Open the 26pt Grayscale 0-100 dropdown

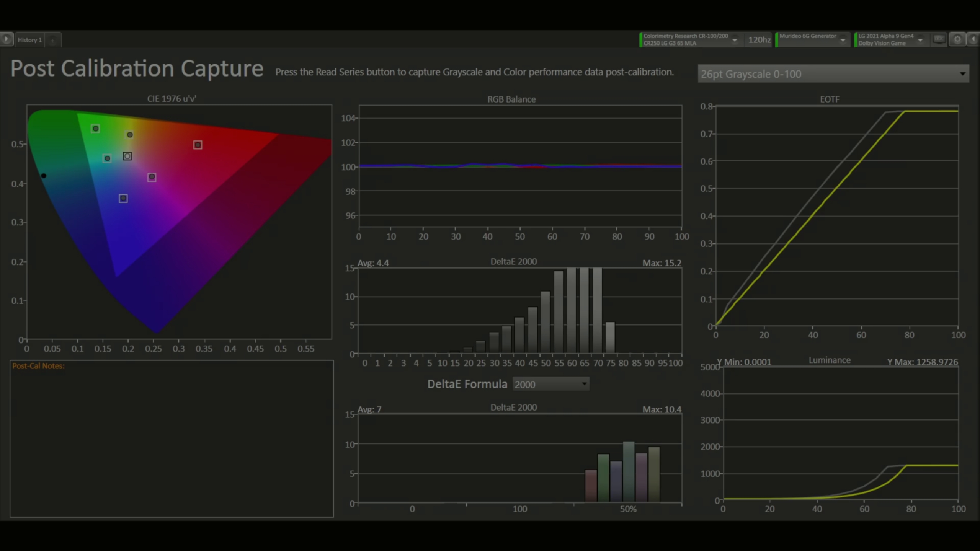pyautogui.click(x=833, y=74)
